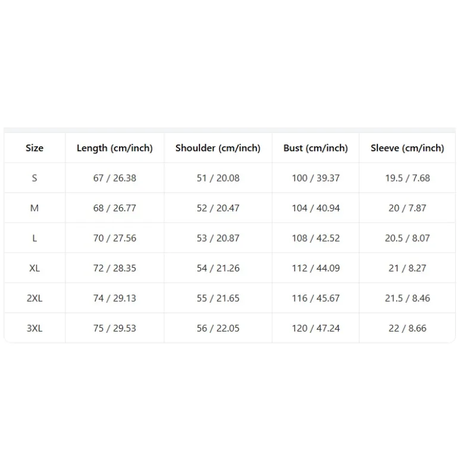Select the M size row label
This screenshot has height=476, width=476.
tap(35, 208)
